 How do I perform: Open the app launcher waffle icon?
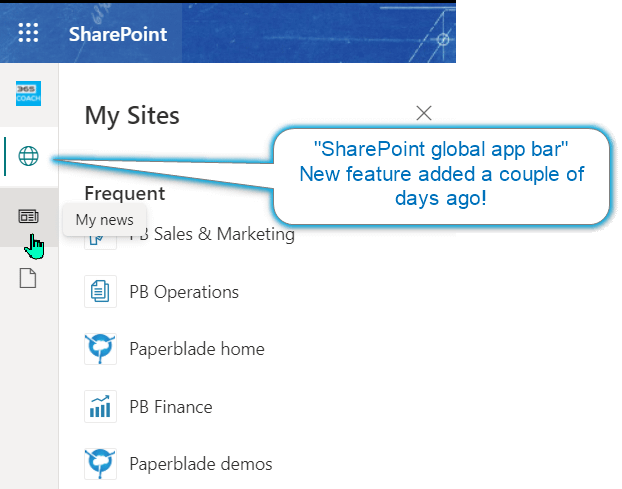coord(29,33)
